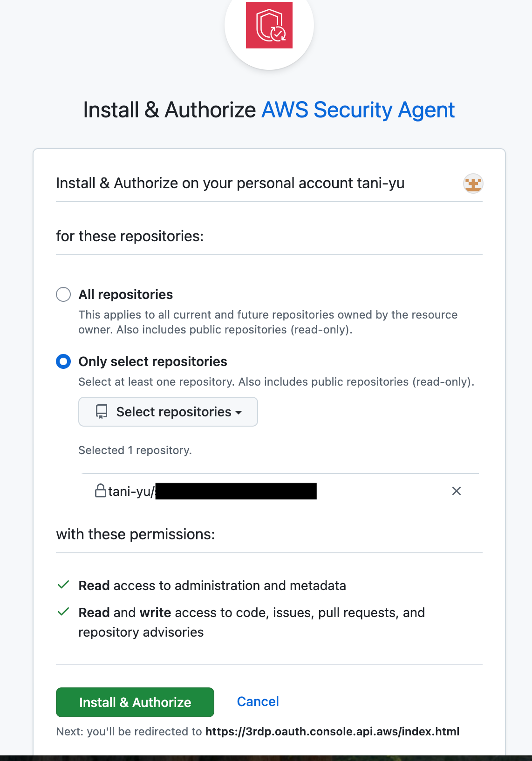Remove the selected tani-yu repository with X

[457, 491]
